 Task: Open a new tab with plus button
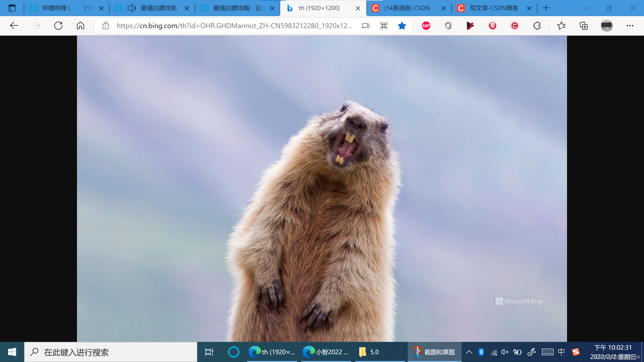click(x=546, y=8)
